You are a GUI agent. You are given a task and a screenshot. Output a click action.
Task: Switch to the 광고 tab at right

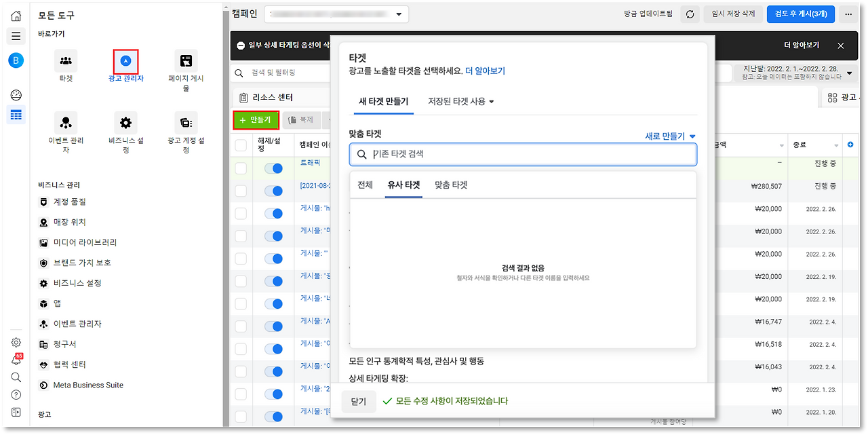pos(843,98)
